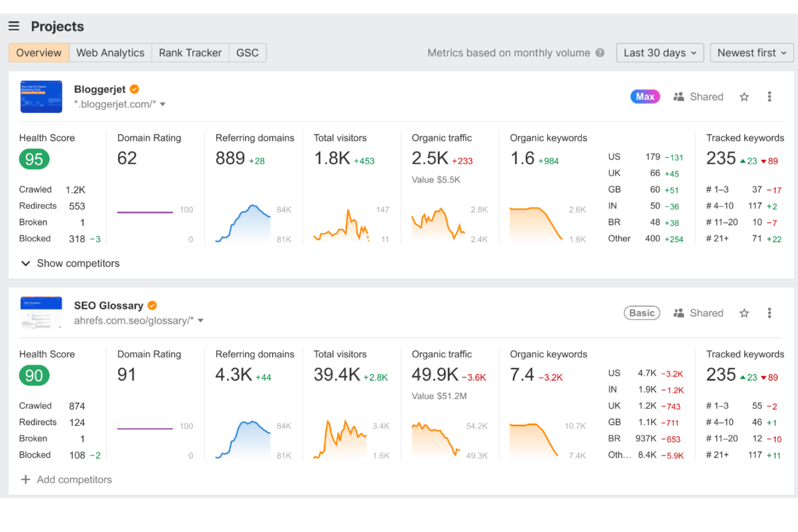
Task: Click the Bloggerjet project title
Action: pos(100,89)
